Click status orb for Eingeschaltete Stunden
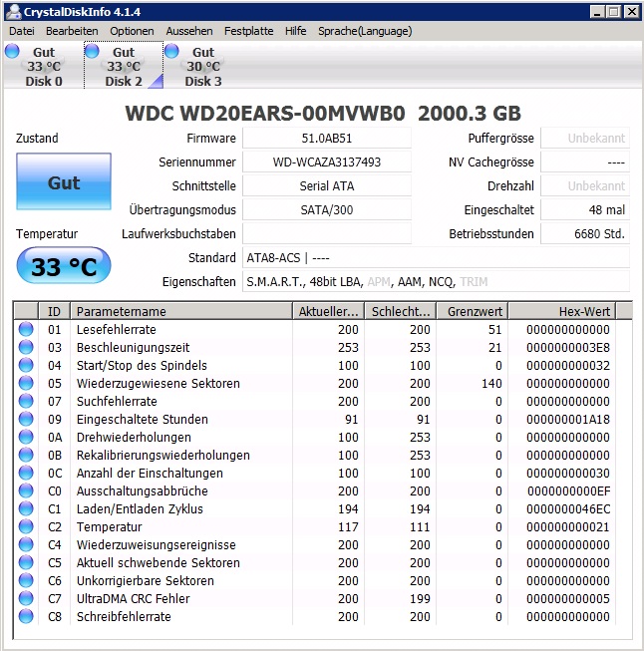644x651 pixels. click(26, 419)
